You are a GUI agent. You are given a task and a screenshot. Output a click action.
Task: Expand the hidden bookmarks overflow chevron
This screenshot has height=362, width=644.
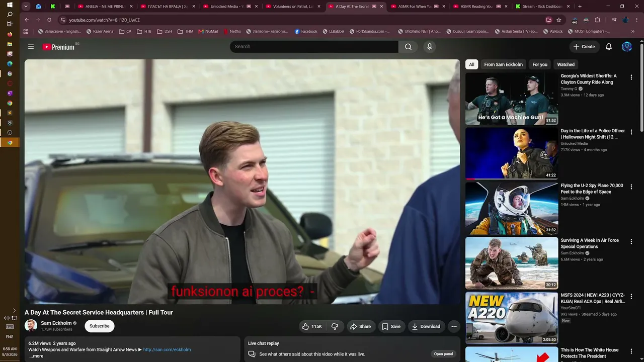(633, 31)
